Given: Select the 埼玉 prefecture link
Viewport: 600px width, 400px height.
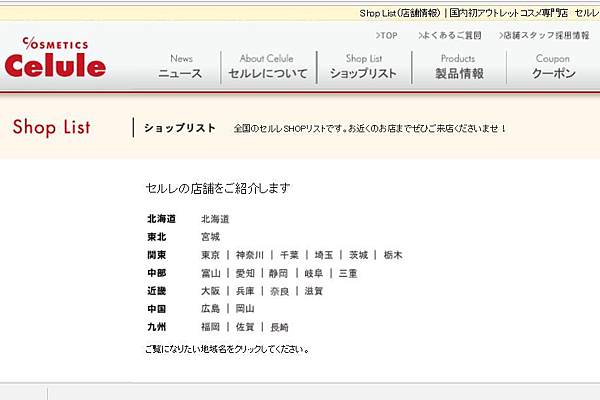Looking at the screenshot, I should [x=324, y=255].
